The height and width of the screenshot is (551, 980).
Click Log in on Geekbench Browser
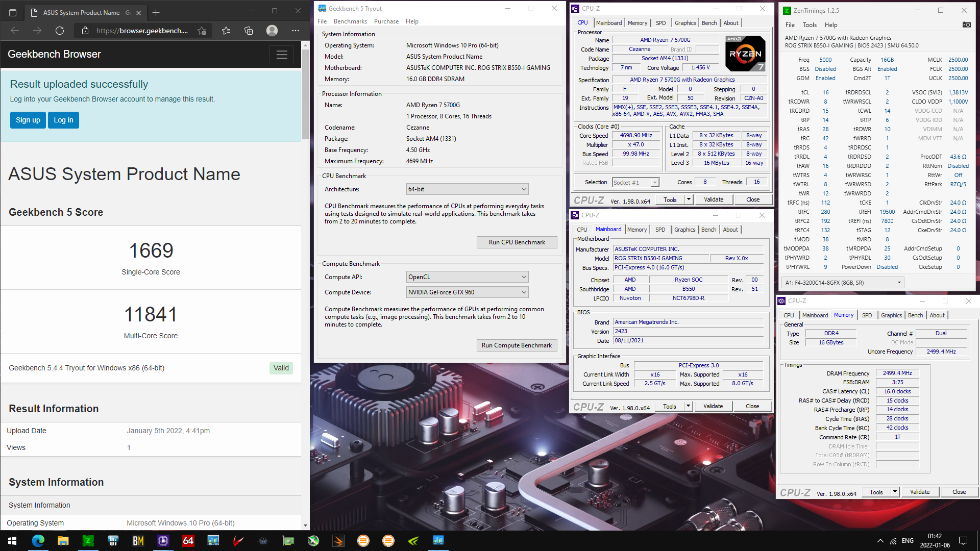[x=63, y=120]
